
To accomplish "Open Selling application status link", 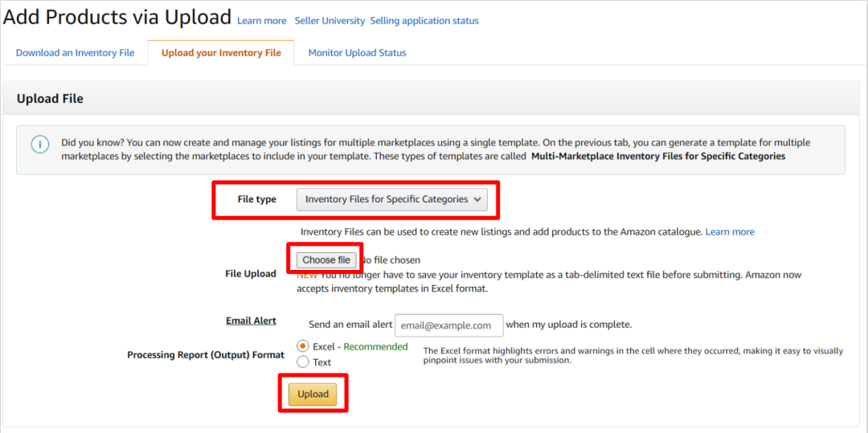I will (425, 21).
